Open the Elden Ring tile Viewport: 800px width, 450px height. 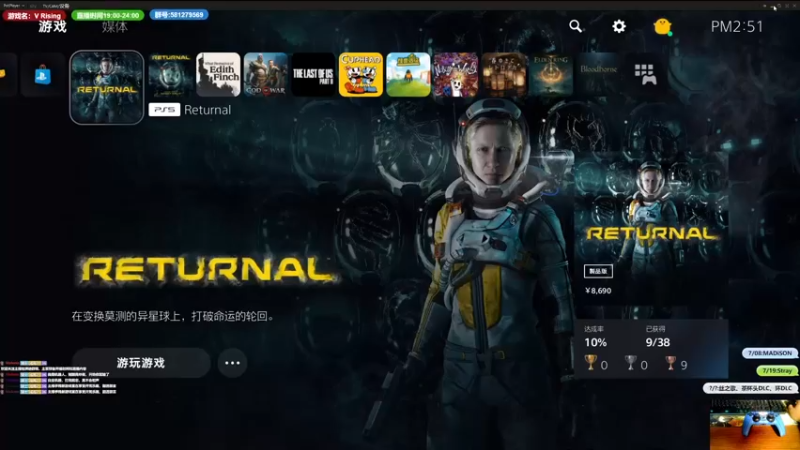coord(551,74)
